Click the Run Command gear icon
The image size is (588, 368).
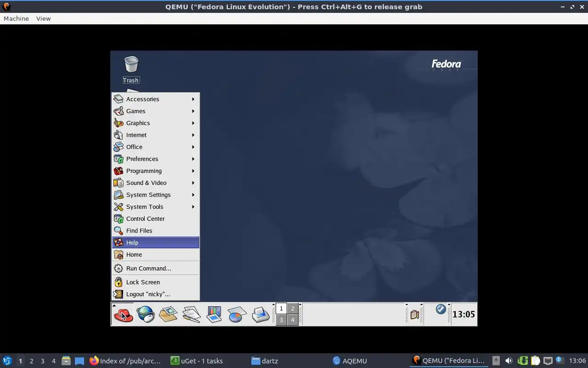coord(119,268)
